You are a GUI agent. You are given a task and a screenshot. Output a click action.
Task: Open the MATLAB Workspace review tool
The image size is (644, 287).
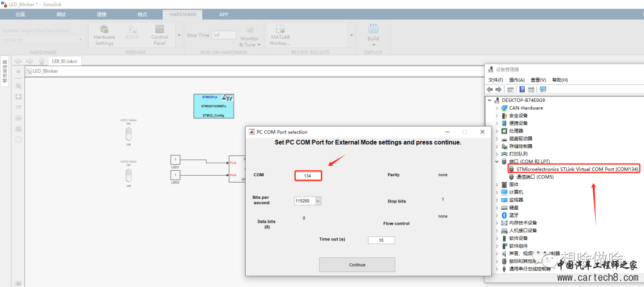click(x=280, y=35)
